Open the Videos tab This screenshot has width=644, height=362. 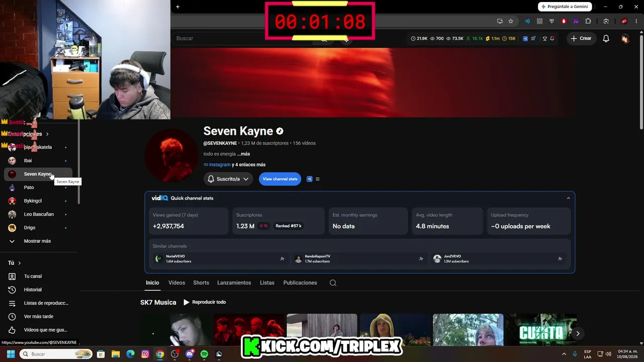(x=177, y=283)
